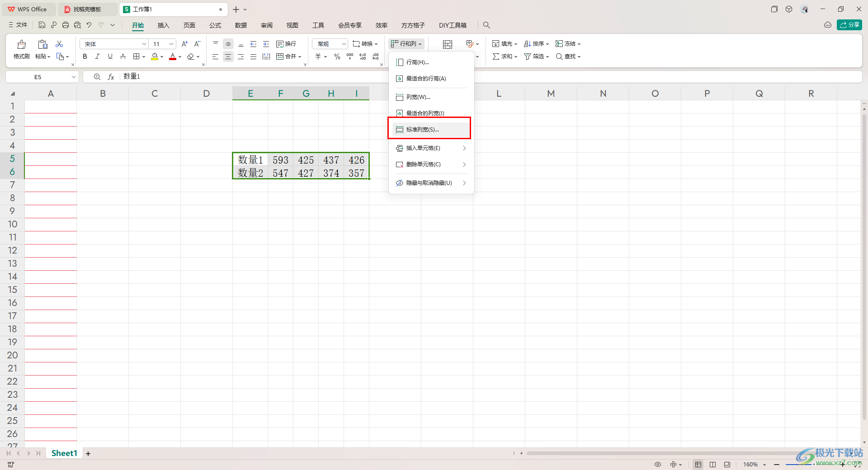Click the Format Painter (格式刷) icon
The image size is (868, 470).
point(21,44)
